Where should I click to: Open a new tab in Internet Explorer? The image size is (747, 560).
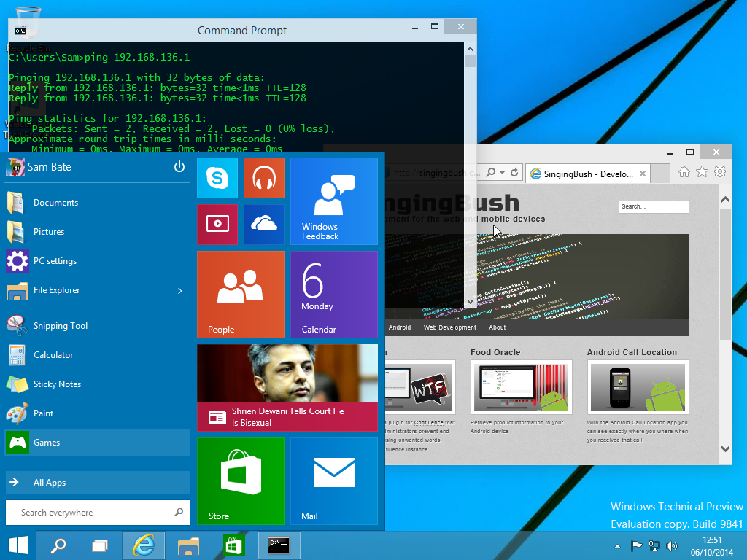pos(660,174)
